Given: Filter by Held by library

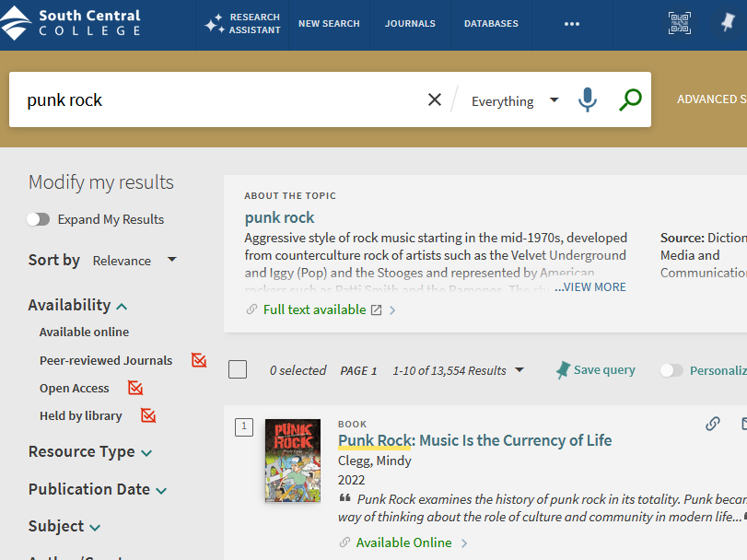Looking at the screenshot, I should click(80, 415).
